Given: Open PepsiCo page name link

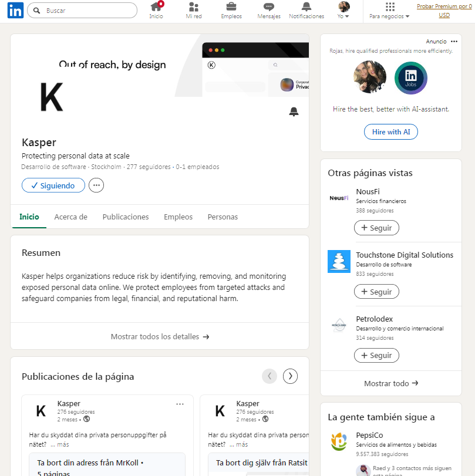Looking at the screenshot, I should [369, 435].
